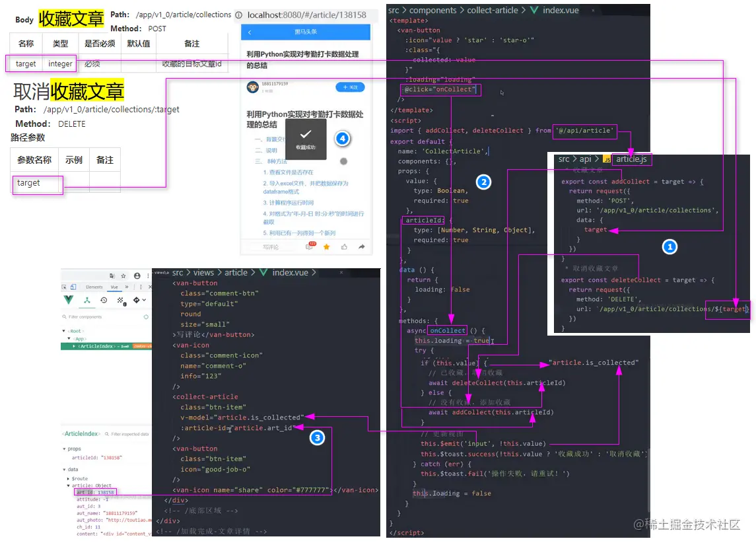Click the api breadcrumb in the article.js editor
This screenshot has width=756, height=547.
[x=585, y=159]
